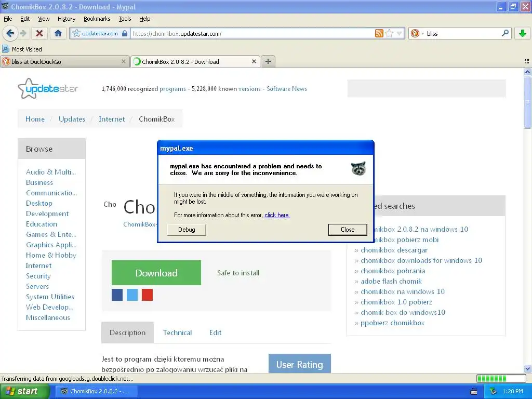Click the UpdateStar logo
The width and height of the screenshot is (532, 399).
(48, 88)
